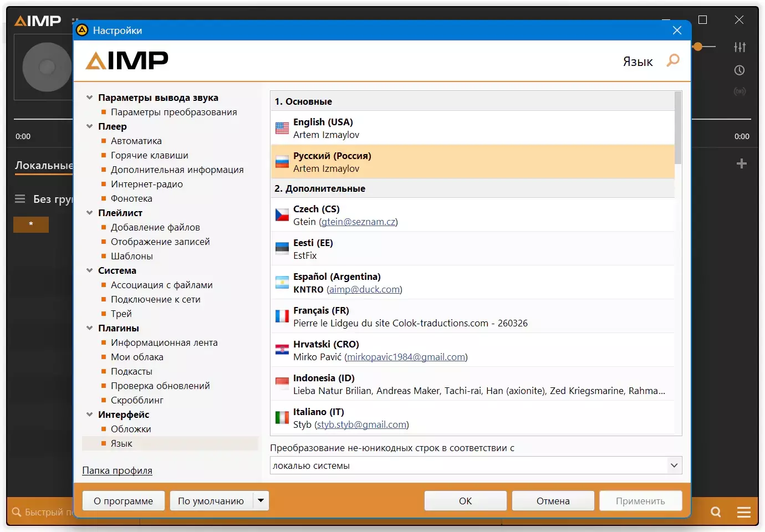765x532 pixels.
Task: Click the language list vertical scrollbar
Action: pos(678,127)
